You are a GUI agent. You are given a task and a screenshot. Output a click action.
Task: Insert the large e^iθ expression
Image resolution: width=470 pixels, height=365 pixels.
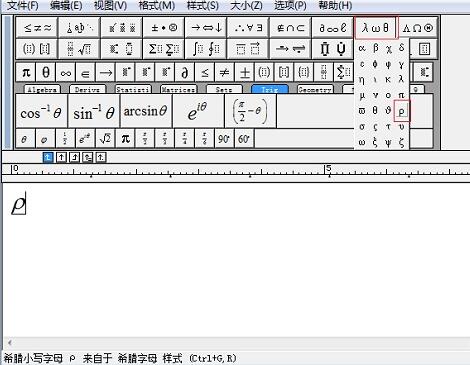click(198, 111)
